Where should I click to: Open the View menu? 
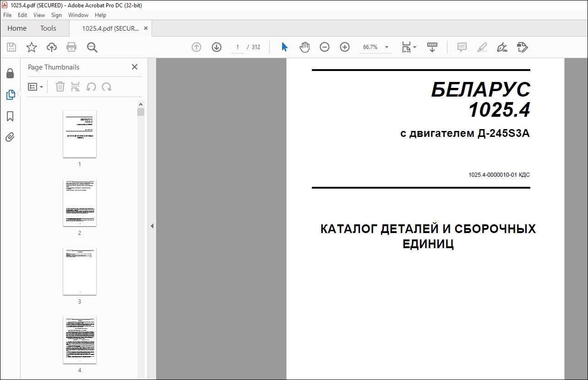click(39, 15)
